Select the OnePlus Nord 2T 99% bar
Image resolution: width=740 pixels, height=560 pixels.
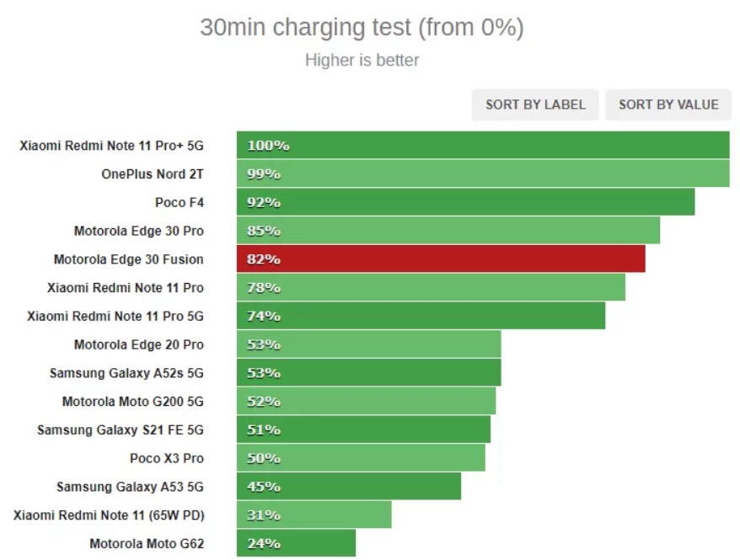(x=483, y=173)
